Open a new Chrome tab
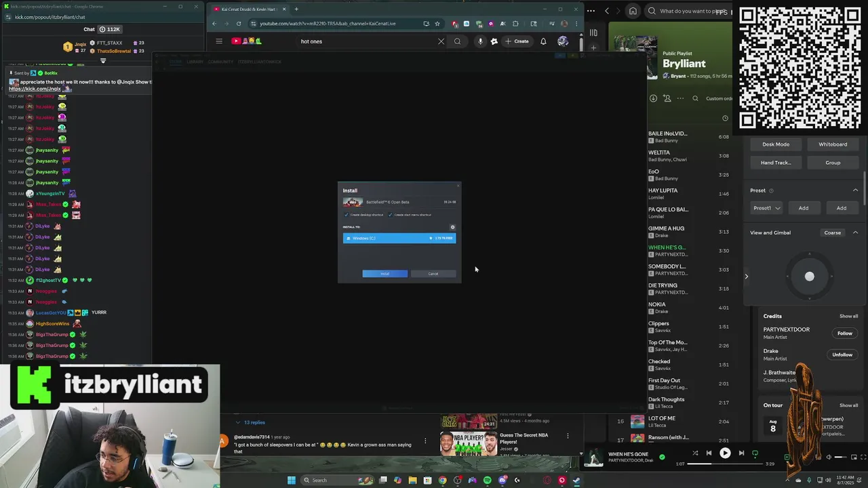The height and width of the screenshot is (488, 868). 296,9
